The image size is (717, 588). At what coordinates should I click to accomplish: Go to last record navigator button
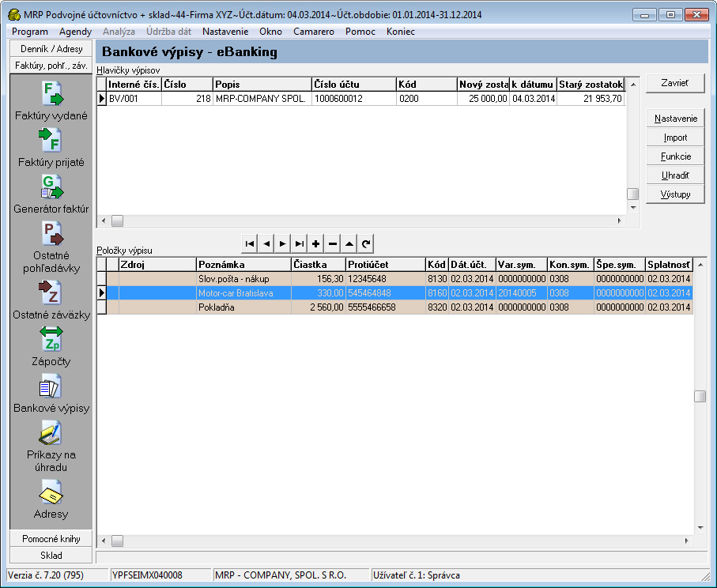pos(299,243)
